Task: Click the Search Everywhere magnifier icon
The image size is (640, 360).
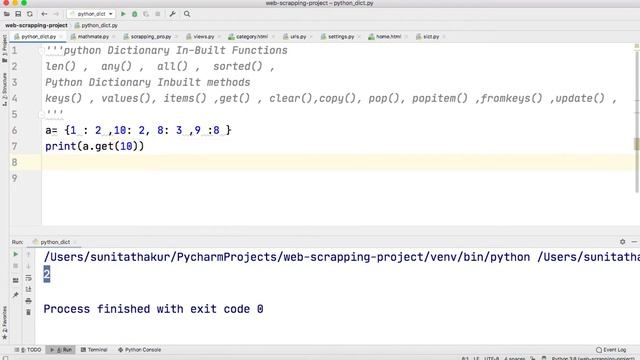Action: 187,14
